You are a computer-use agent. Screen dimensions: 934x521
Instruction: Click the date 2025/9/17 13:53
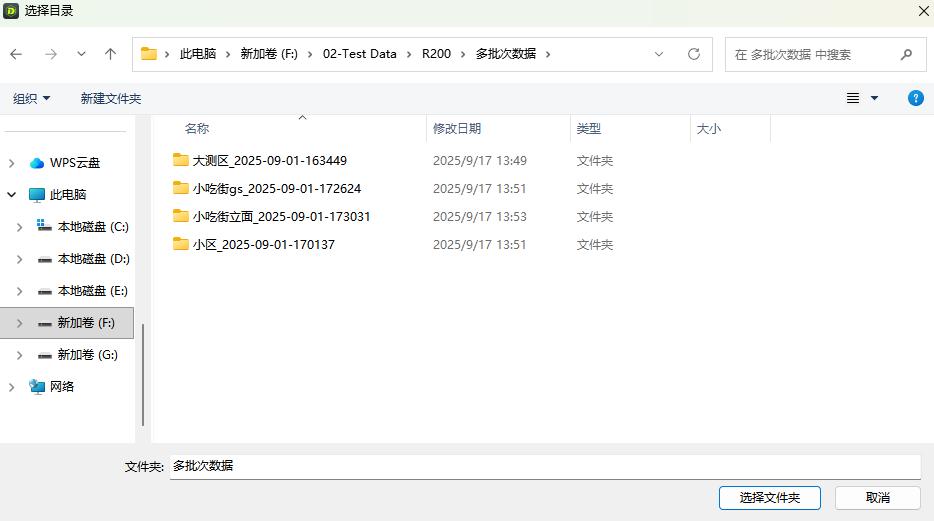tap(480, 217)
